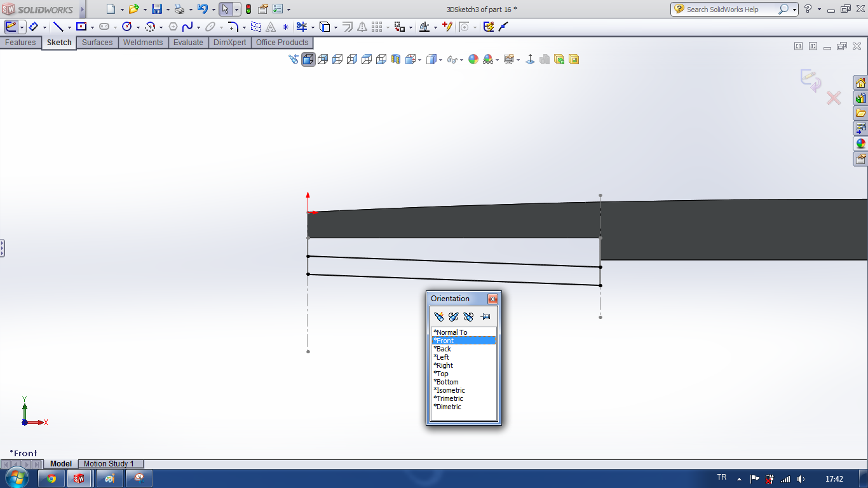Click the Edit Appearance color ball
This screenshot has width=868, height=488.
(473, 60)
